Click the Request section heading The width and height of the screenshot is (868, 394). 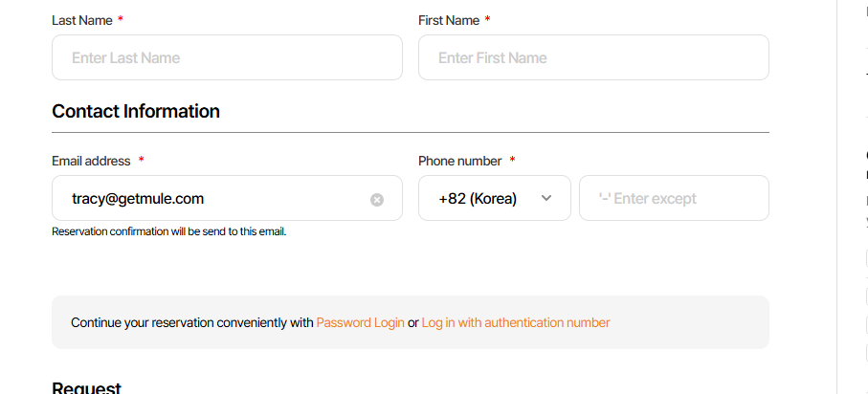86,387
